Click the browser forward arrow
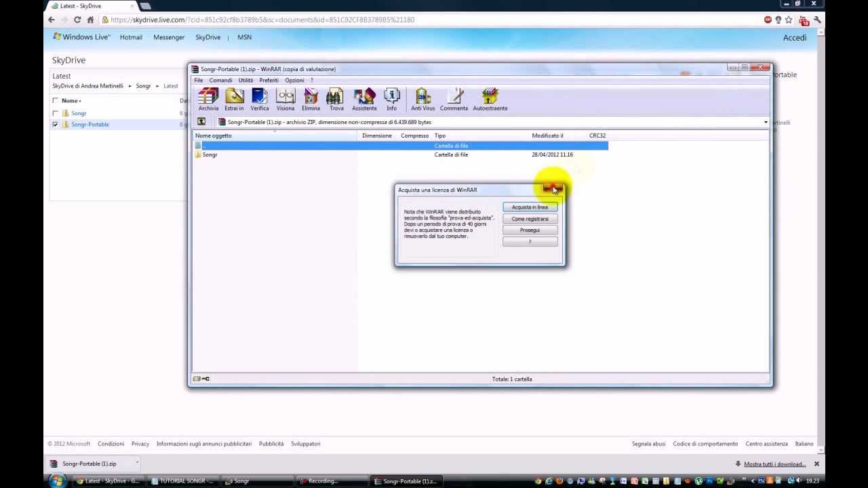The width and height of the screenshot is (868, 488). click(x=64, y=20)
